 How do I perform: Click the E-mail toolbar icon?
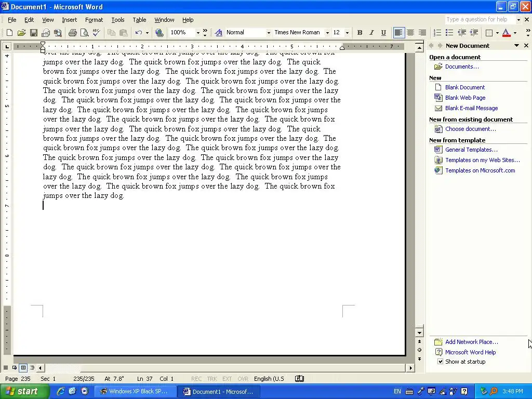click(46, 33)
